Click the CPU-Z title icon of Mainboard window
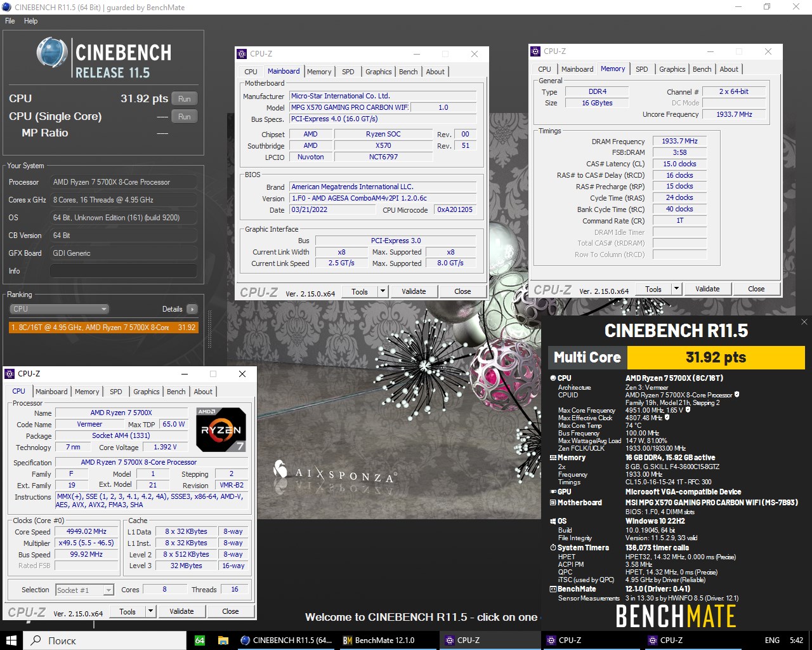The image size is (812, 650). [x=242, y=54]
